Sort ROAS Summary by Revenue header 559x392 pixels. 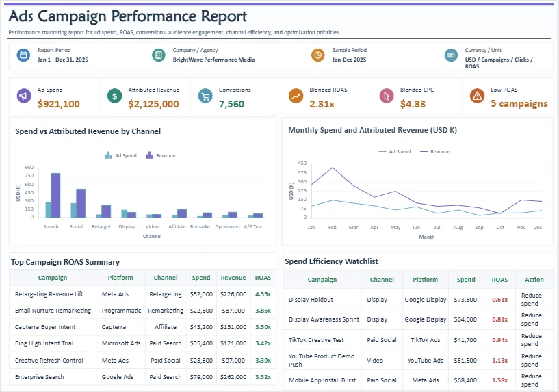coord(233,278)
